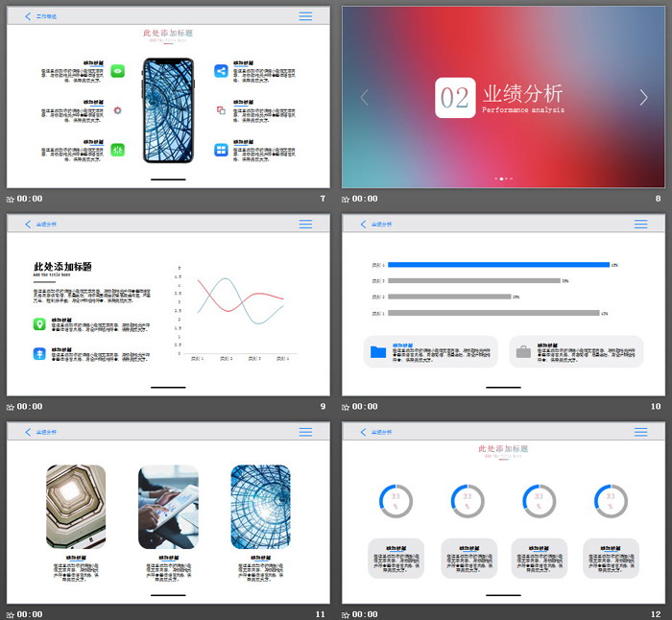This screenshot has height=620, width=672.
Task: Click the 02 number box on slide 8
Action: tap(455, 97)
